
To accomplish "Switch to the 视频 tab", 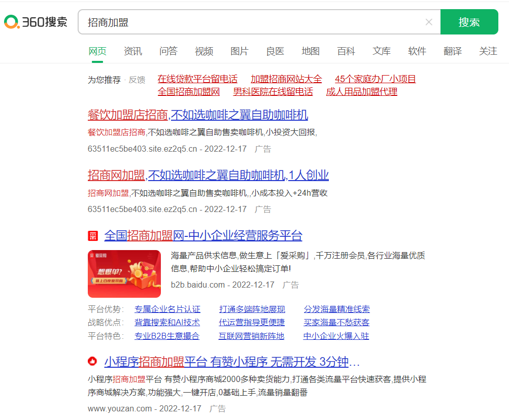I will (203, 51).
